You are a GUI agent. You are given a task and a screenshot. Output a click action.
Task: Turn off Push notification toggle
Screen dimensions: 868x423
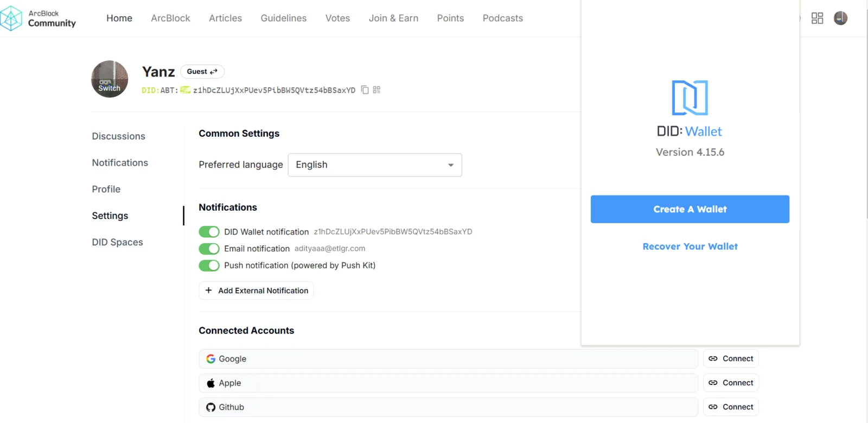[x=209, y=266]
